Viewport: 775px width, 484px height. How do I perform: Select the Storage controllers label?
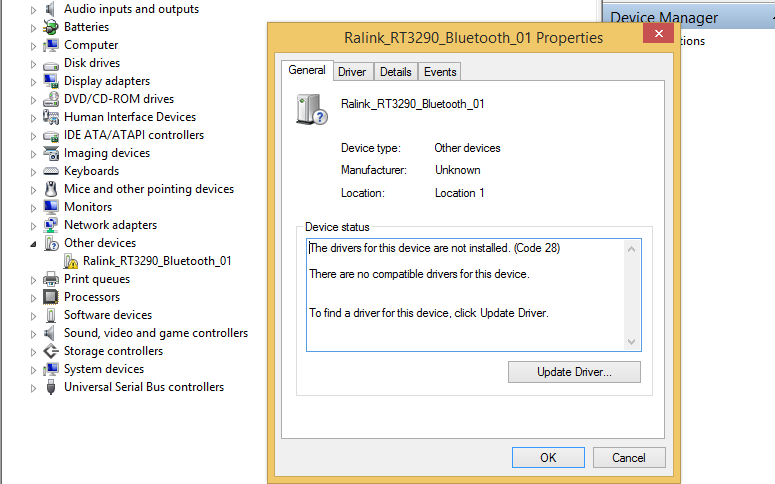pyautogui.click(x=113, y=351)
